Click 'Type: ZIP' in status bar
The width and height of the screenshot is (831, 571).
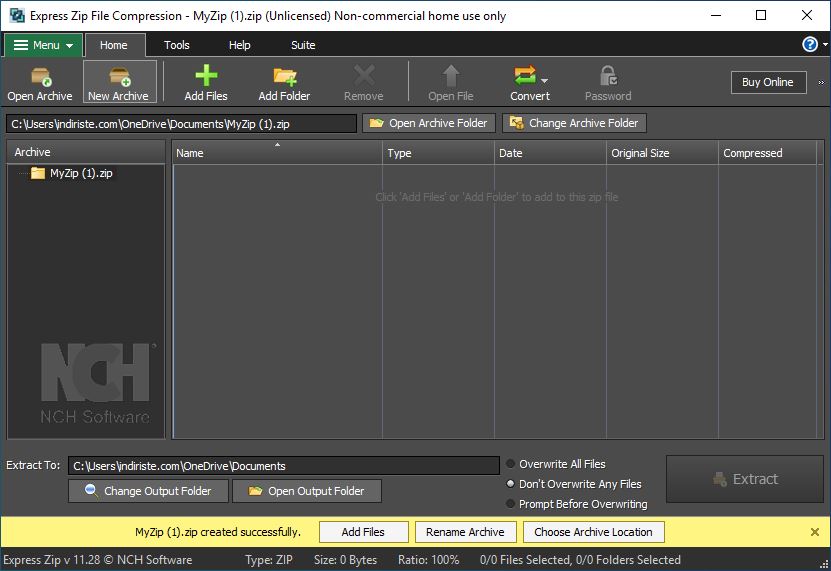click(x=269, y=560)
